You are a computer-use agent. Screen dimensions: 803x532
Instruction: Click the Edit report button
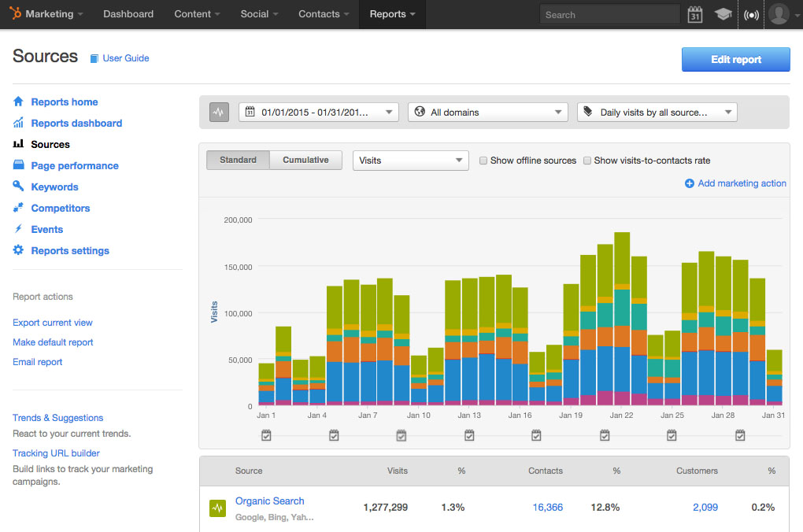click(x=735, y=60)
